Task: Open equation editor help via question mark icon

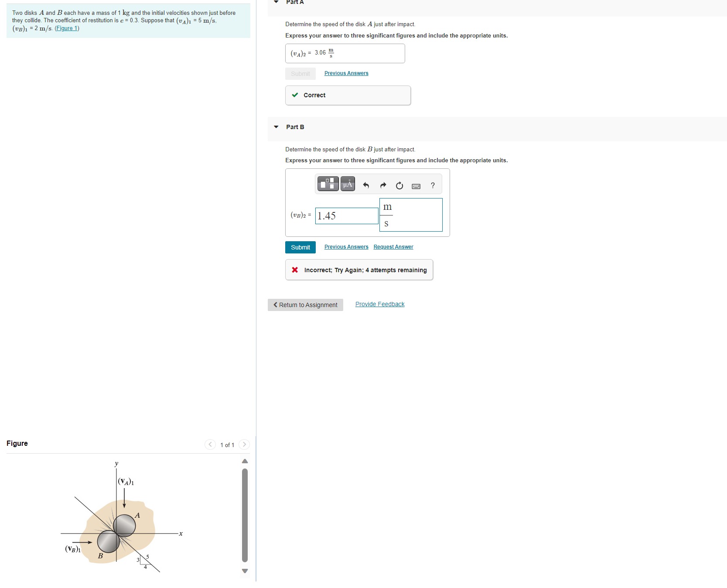Action: tap(432, 185)
